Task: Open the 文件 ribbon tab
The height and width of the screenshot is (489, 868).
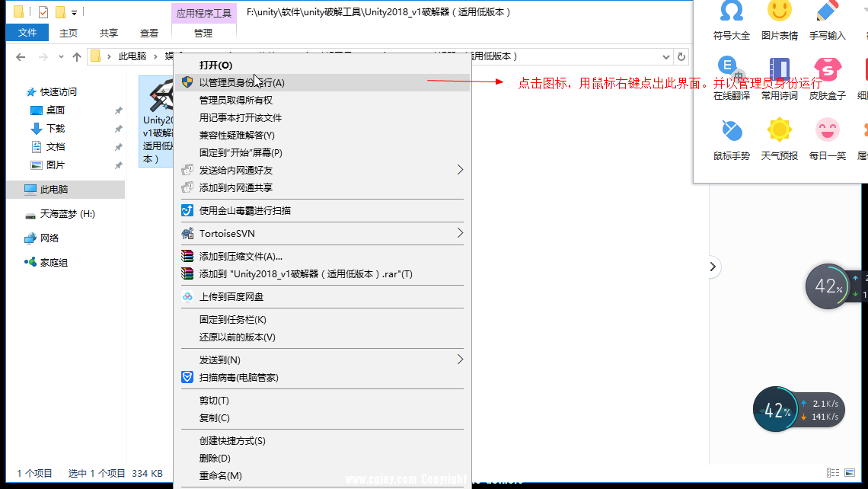Action: pyautogui.click(x=27, y=33)
